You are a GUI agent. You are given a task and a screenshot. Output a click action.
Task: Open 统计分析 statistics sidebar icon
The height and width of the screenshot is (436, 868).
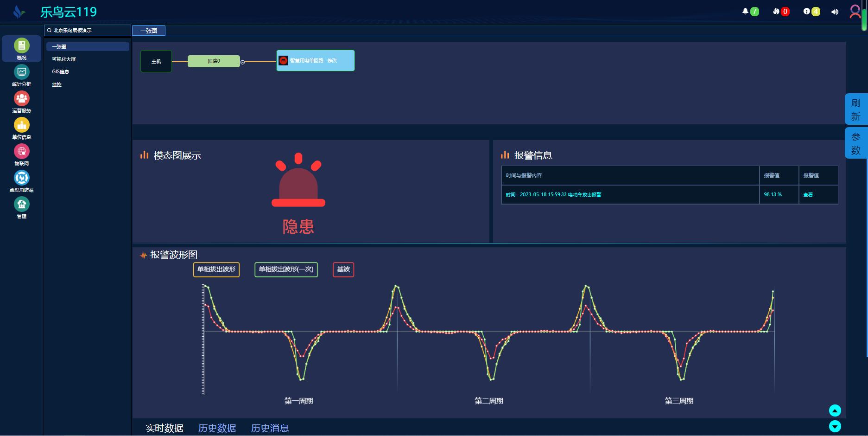click(22, 72)
